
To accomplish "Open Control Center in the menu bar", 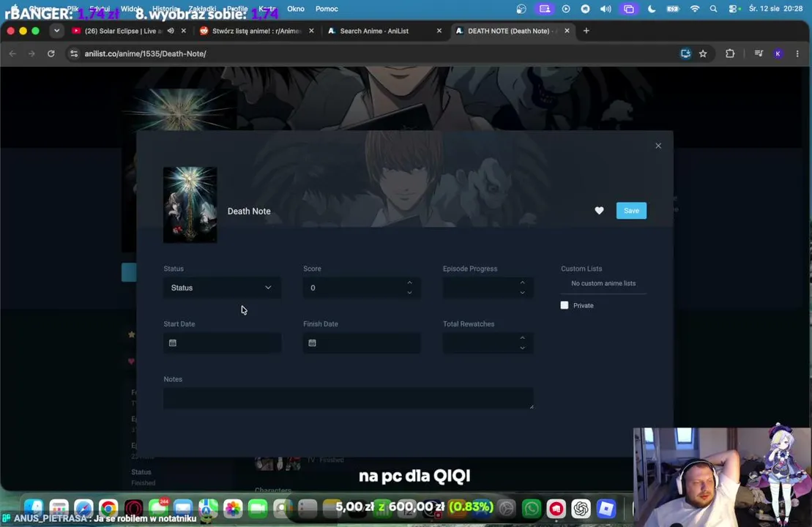I will coord(734,9).
